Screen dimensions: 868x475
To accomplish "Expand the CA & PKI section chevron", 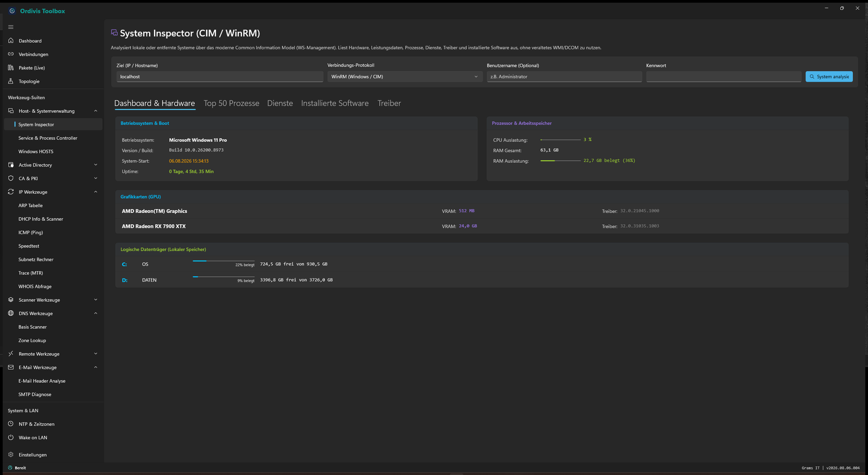I will point(95,179).
